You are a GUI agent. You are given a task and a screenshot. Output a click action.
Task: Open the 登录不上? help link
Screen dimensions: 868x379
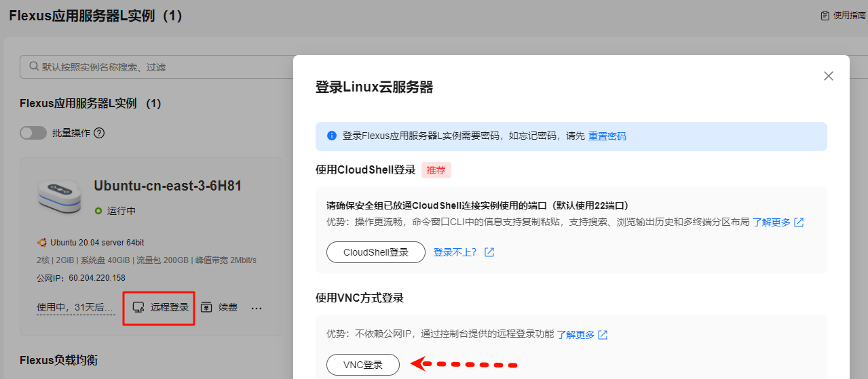pyautogui.click(x=455, y=252)
